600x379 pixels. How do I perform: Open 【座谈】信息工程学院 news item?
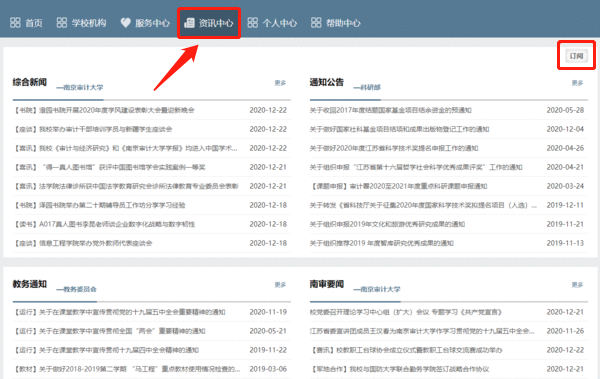pyautogui.click(x=83, y=243)
